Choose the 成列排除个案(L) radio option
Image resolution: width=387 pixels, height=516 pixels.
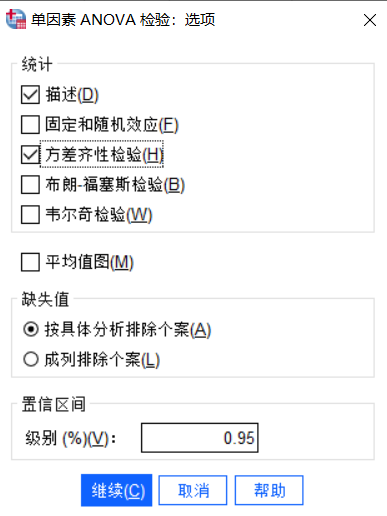[x=31, y=360]
